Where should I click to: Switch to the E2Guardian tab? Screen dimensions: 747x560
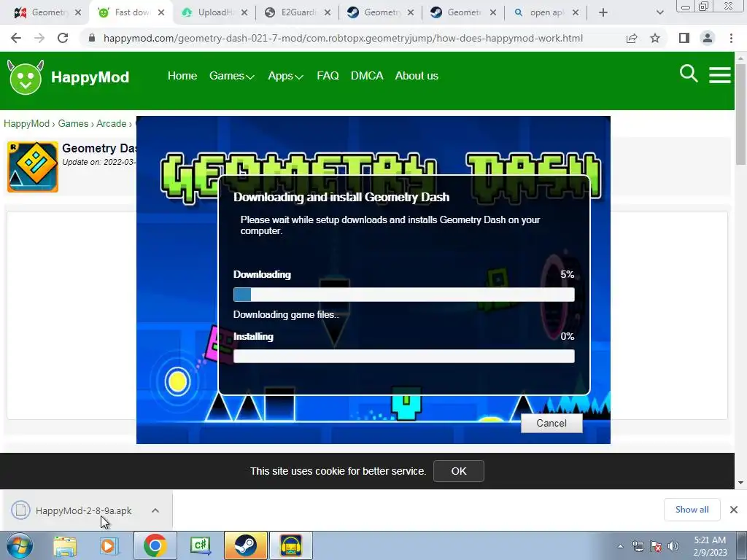click(298, 12)
